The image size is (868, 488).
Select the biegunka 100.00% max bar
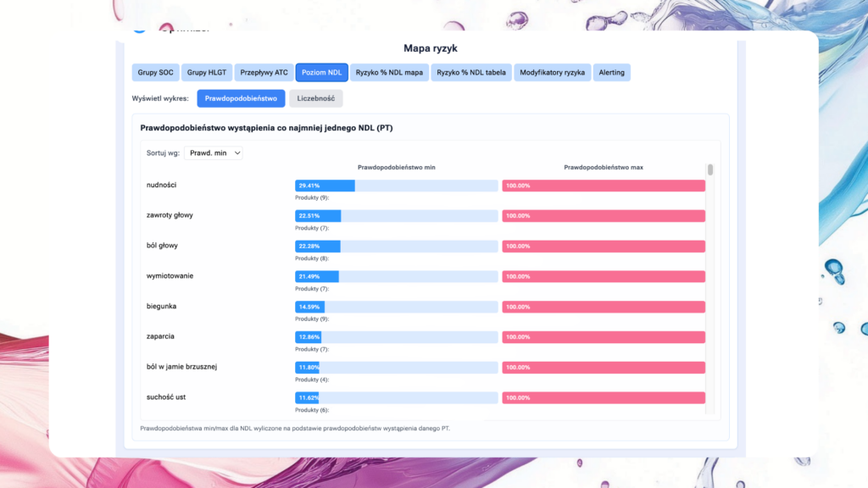point(603,307)
